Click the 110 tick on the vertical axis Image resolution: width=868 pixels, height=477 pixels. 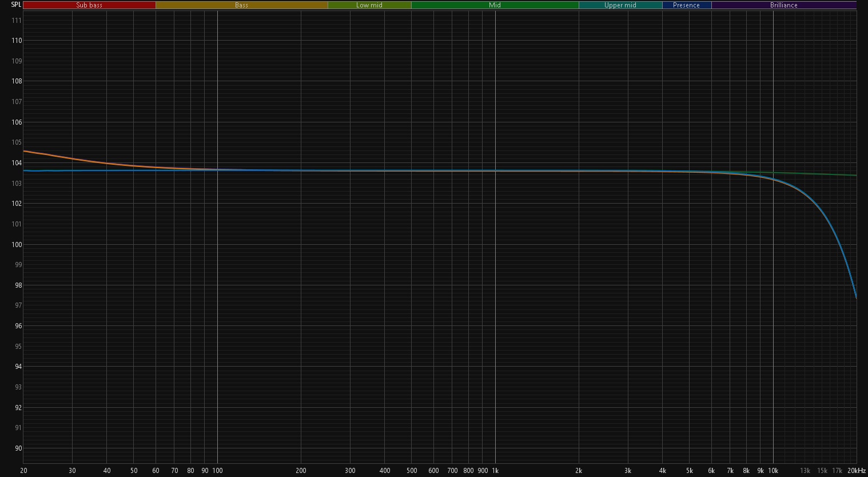pos(17,41)
